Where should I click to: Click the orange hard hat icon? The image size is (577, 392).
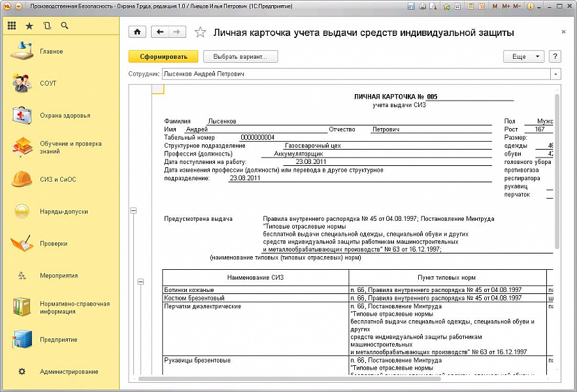click(22, 179)
